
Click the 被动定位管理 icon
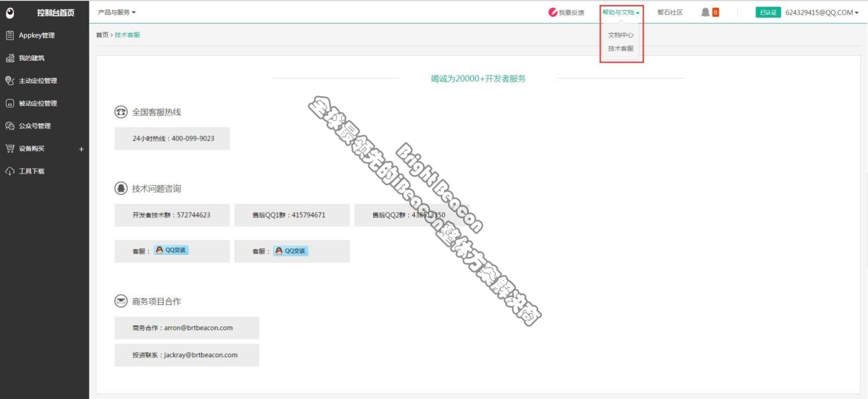click(x=10, y=103)
